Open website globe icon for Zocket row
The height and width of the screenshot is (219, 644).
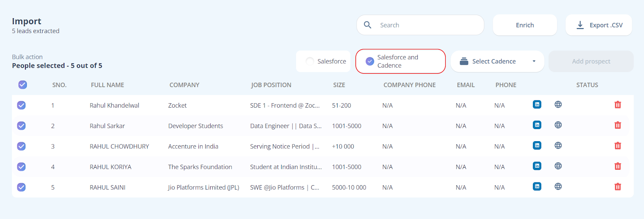pyautogui.click(x=558, y=104)
